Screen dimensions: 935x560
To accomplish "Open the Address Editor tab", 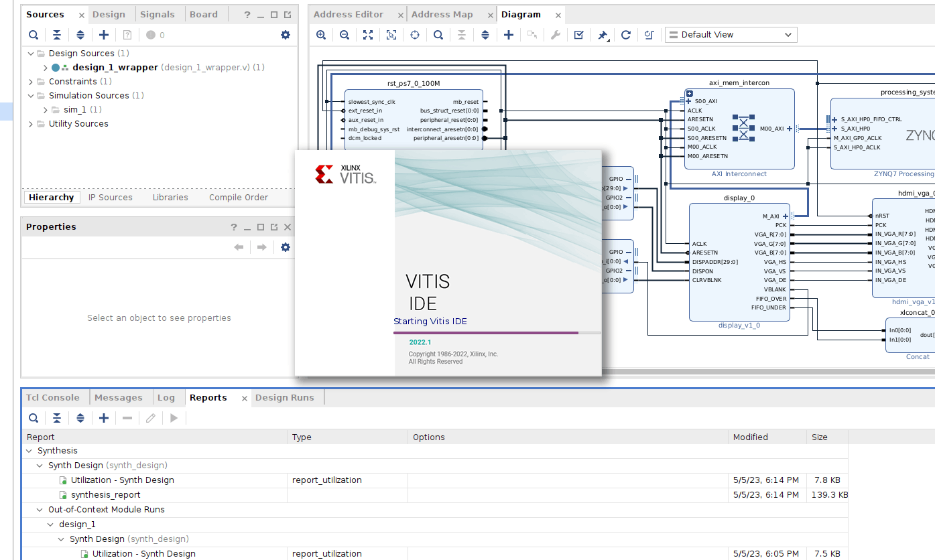I will 349,15.
